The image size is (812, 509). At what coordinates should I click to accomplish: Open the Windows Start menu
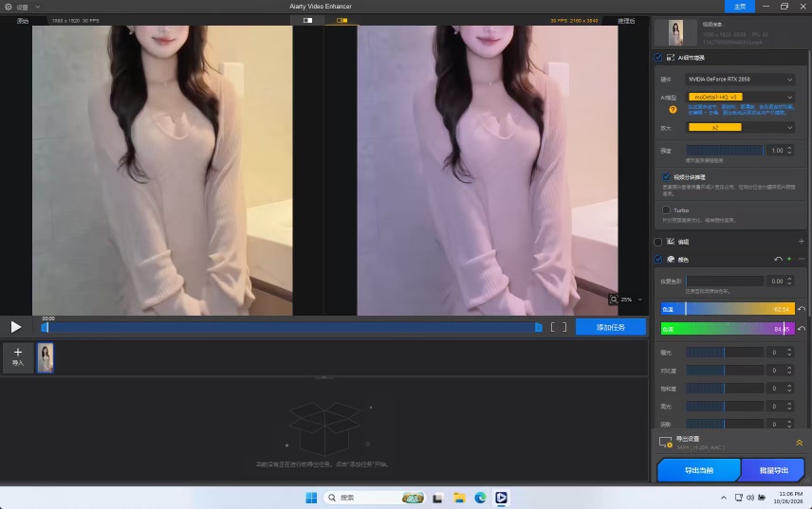311,498
